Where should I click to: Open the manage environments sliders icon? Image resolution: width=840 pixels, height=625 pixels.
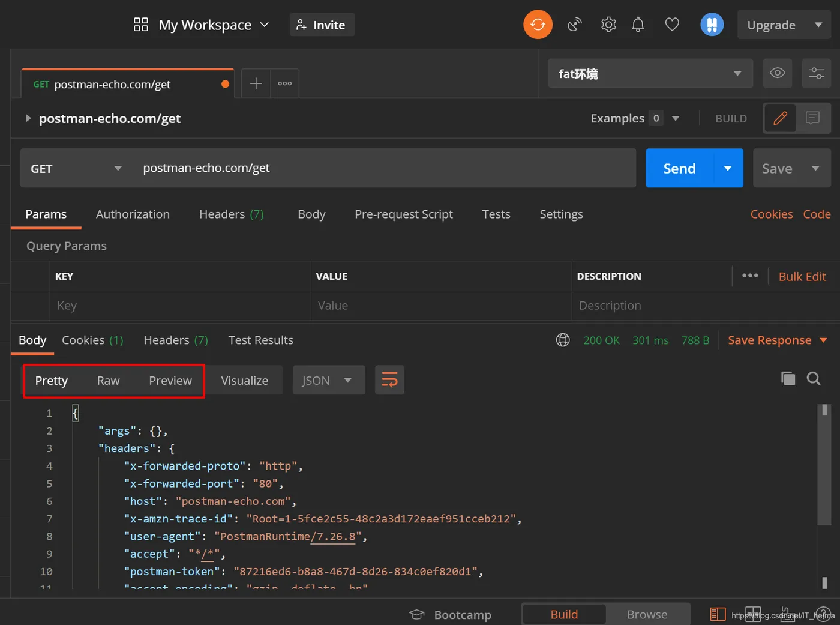click(x=816, y=73)
